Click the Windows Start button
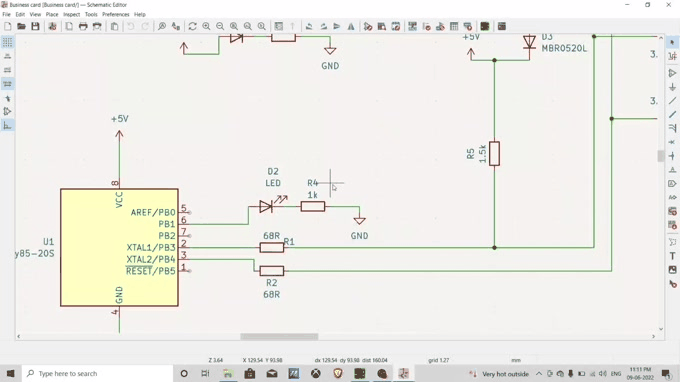This screenshot has width=680, height=382. pyautogui.click(x=10, y=373)
